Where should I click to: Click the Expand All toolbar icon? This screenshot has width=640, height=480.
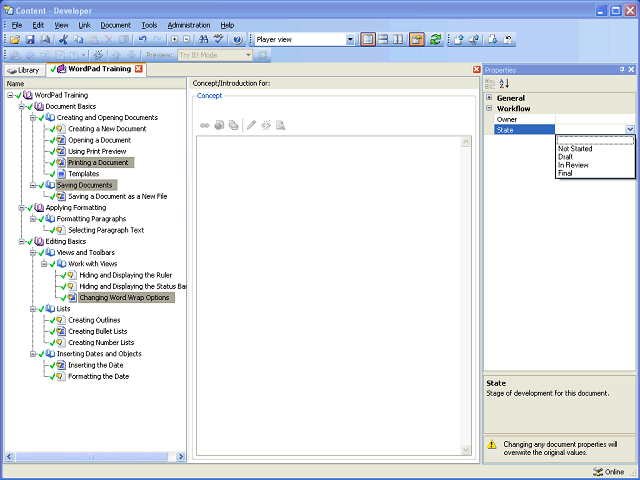coord(174,40)
